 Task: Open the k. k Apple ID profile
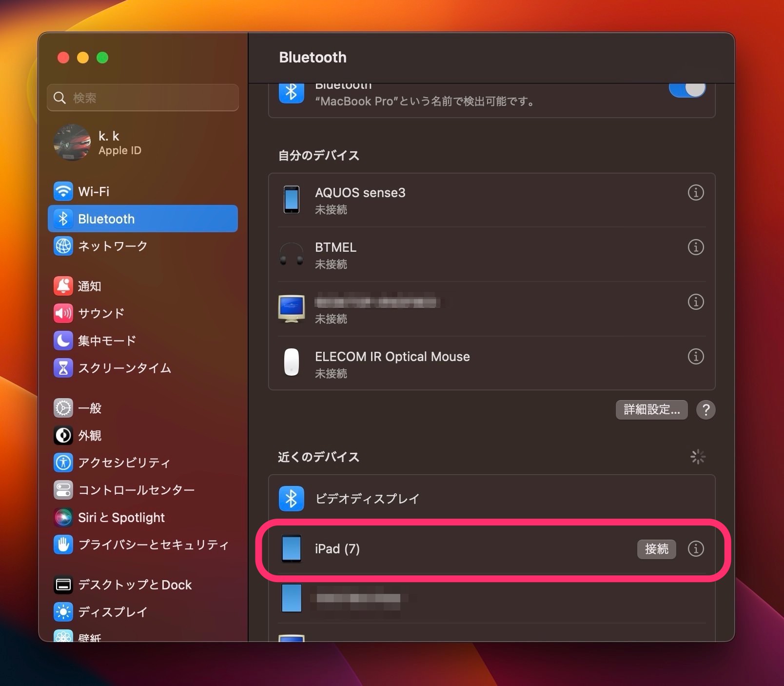pyautogui.click(x=143, y=142)
